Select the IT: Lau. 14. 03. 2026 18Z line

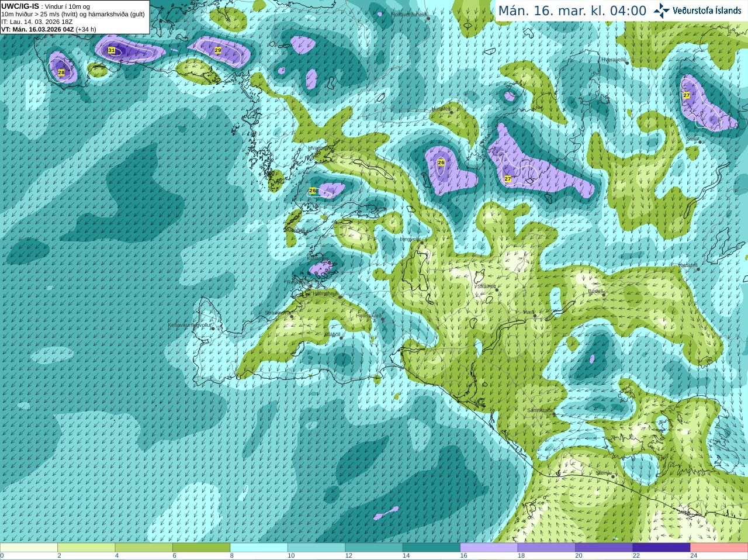37,22
